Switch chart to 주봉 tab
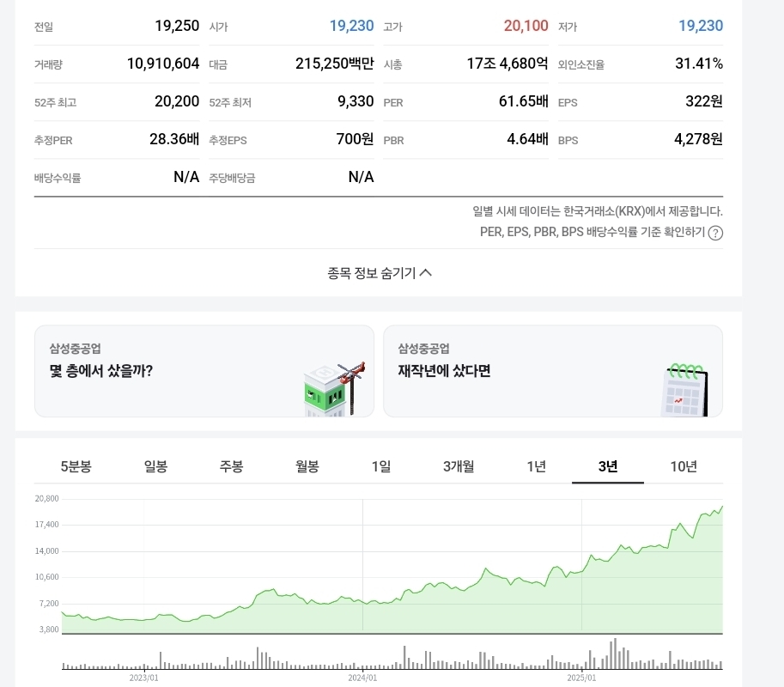Viewport: 784px width, 687px height. [232, 466]
